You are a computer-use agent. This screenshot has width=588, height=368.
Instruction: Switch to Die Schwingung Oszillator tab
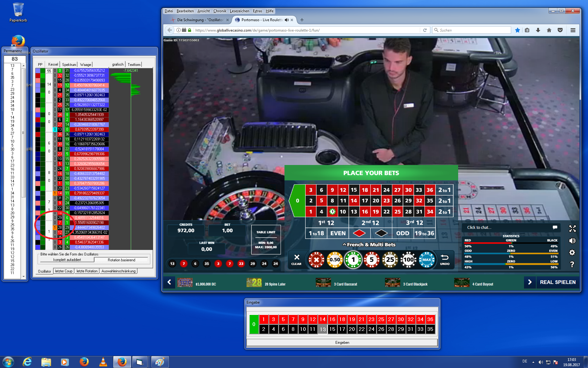click(200, 20)
